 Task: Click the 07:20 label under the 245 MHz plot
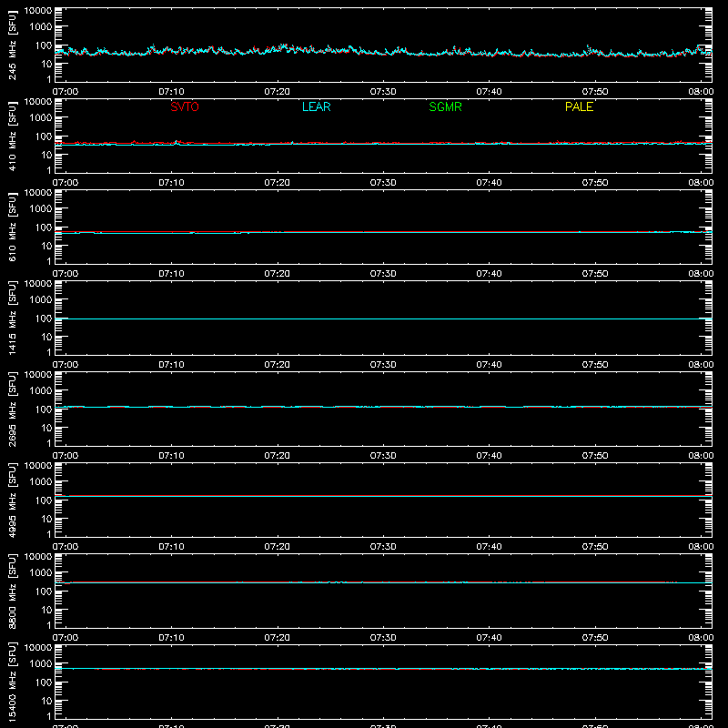(278, 92)
